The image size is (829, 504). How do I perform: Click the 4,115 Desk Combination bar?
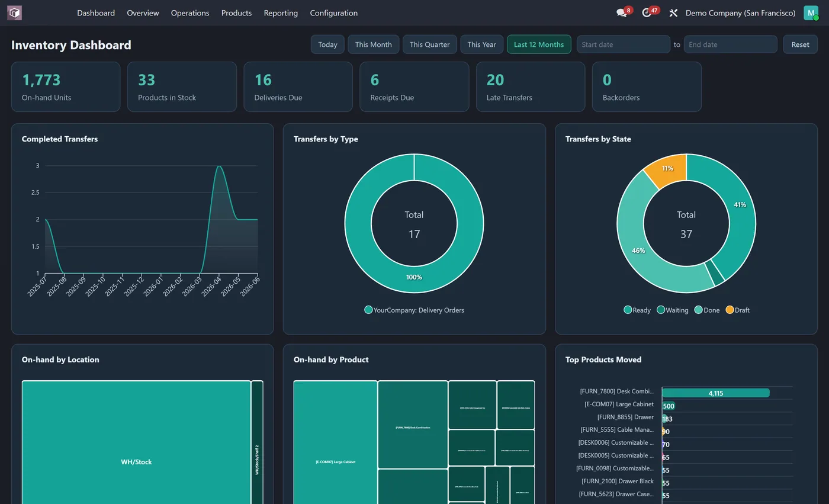pyautogui.click(x=715, y=393)
